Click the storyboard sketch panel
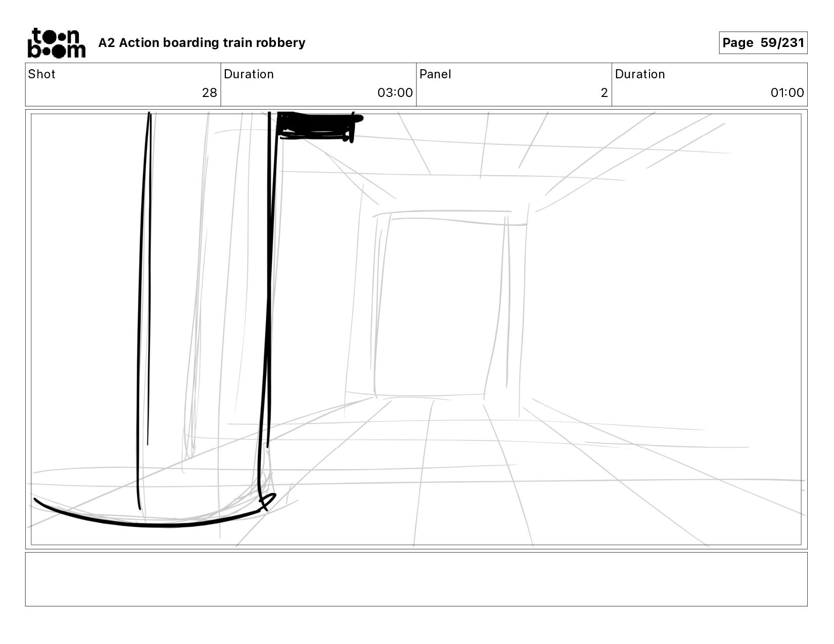This screenshot has height=644, width=834. click(416, 329)
